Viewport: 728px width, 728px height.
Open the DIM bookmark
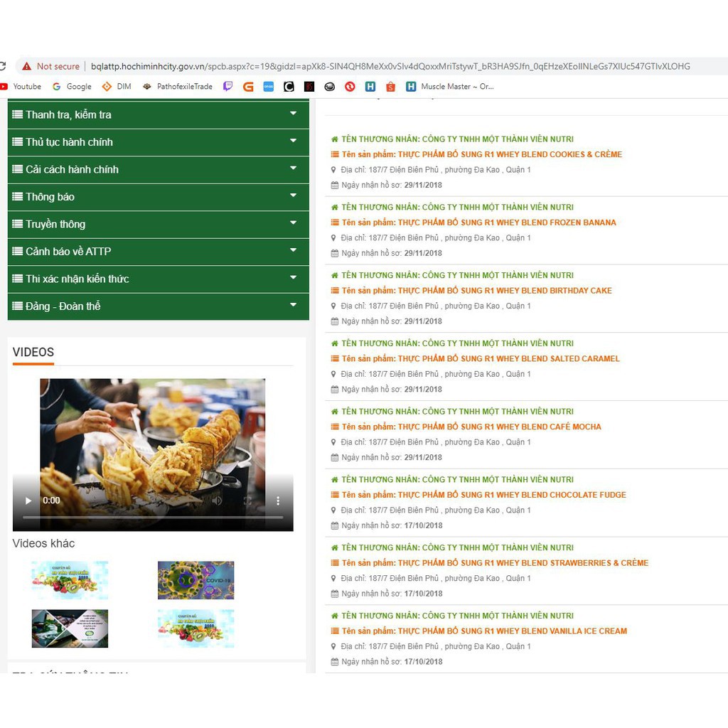click(117, 86)
